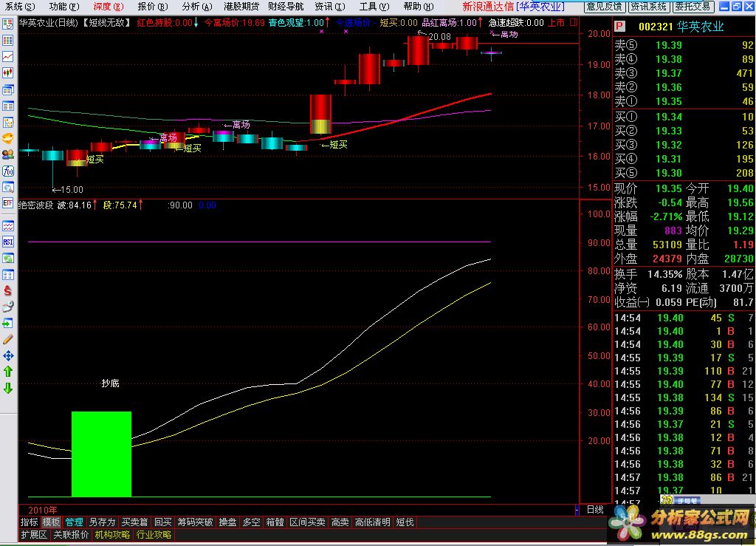The image size is (756, 546).
Task: Click the green up arrow icon
Action: pos(7,372)
